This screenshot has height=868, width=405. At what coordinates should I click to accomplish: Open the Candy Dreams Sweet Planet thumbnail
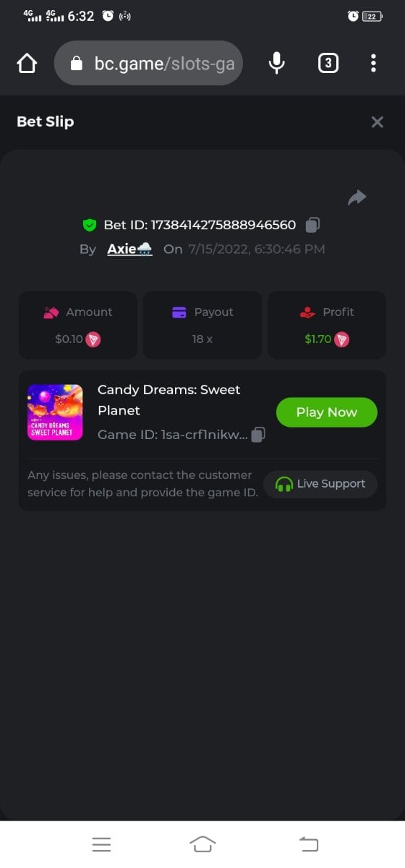click(55, 412)
